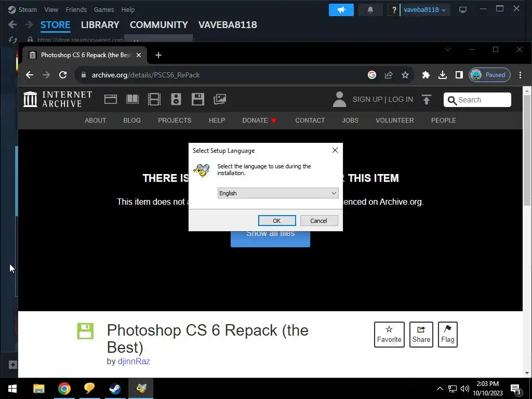Cancel the setup language dialog
532x399 pixels.
point(319,220)
